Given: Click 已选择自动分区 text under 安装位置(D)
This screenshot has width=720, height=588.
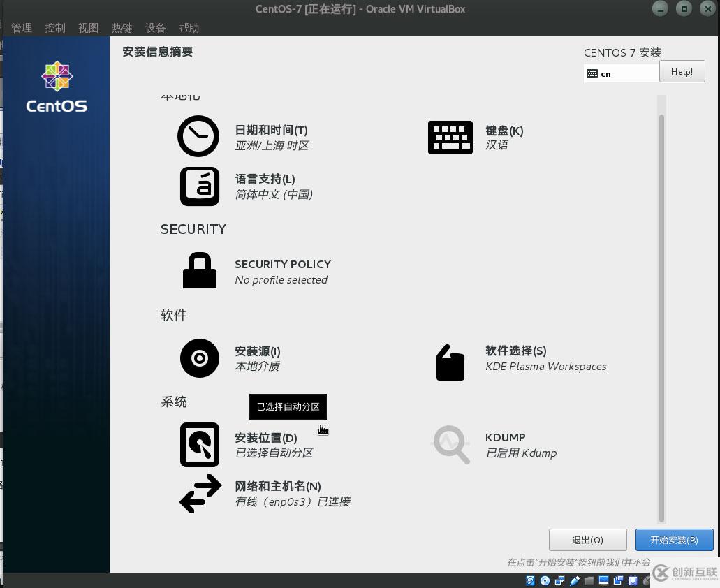Looking at the screenshot, I should point(274,453).
